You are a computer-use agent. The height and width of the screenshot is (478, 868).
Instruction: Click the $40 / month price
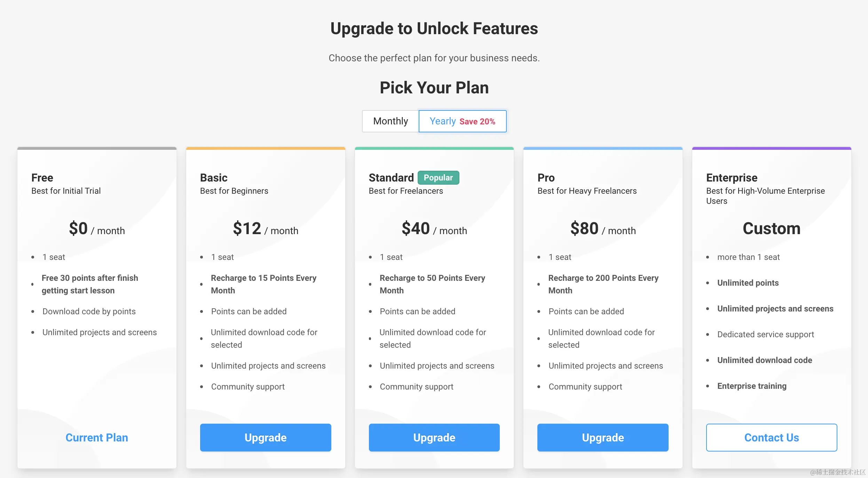pyautogui.click(x=434, y=229)
